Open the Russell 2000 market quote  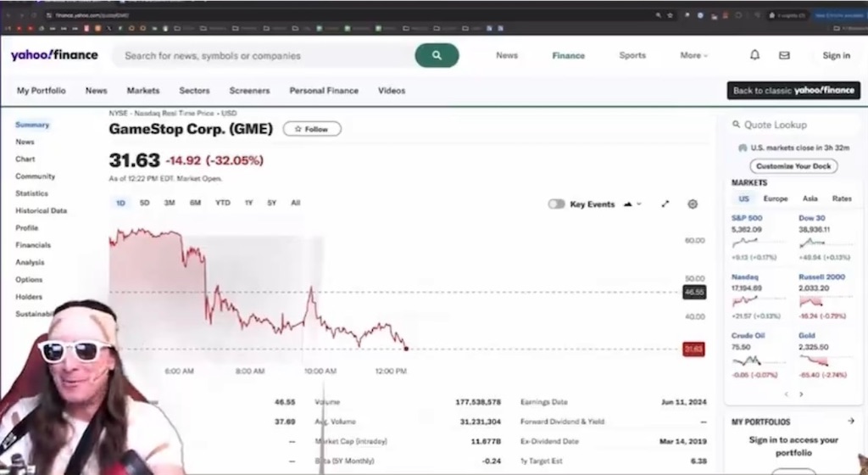(821, 277)
